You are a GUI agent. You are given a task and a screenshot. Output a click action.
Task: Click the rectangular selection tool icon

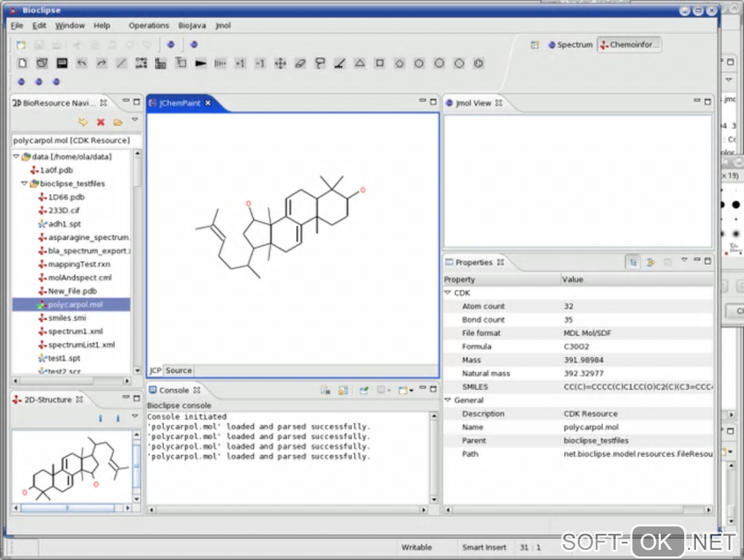tap(141, 63)
